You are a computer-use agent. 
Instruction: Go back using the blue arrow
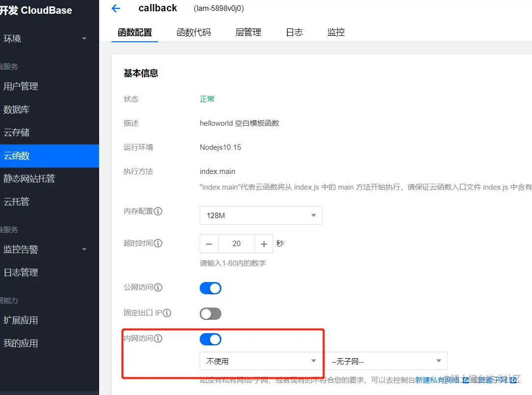tap(116, 8)
